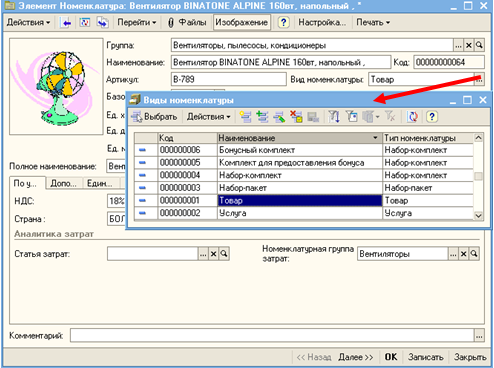
Task: Click the Записать button
Action: coord(425,357)
